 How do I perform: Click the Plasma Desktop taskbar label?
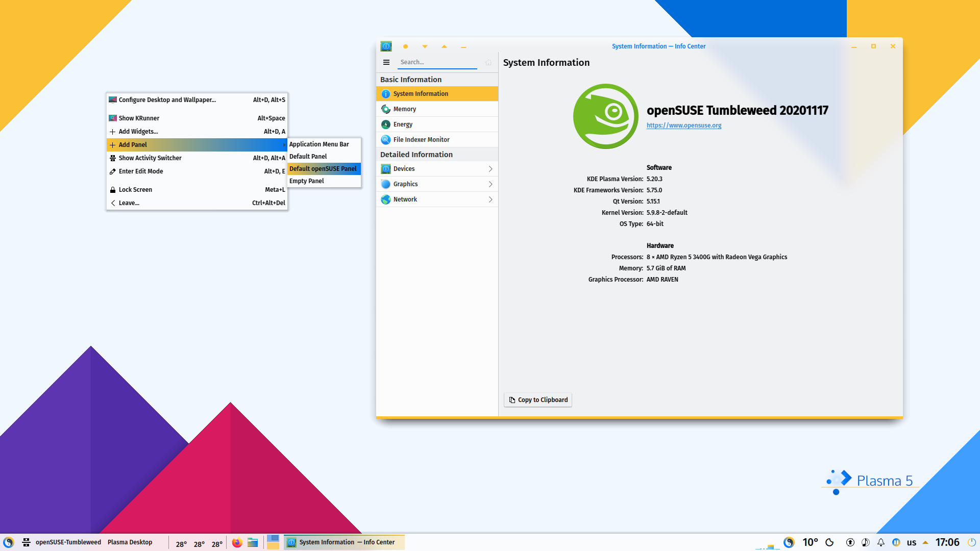pos(130,542)
